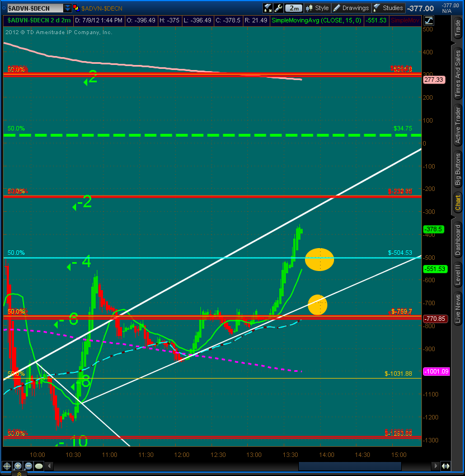Open the Times And Sales side tab

457,74
